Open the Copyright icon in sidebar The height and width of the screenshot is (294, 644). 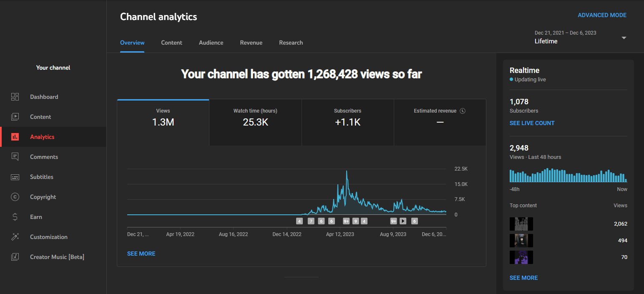[15, 197]
